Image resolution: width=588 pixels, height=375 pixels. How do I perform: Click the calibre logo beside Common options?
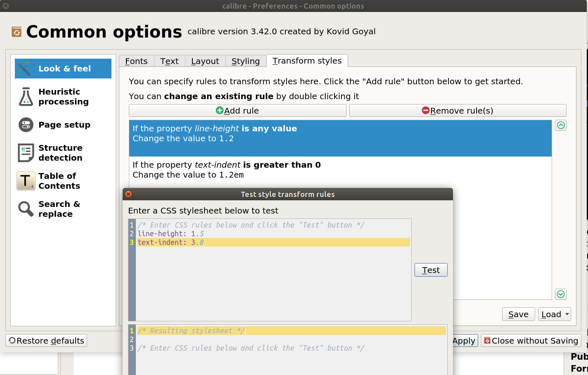[x=17, y=32]
